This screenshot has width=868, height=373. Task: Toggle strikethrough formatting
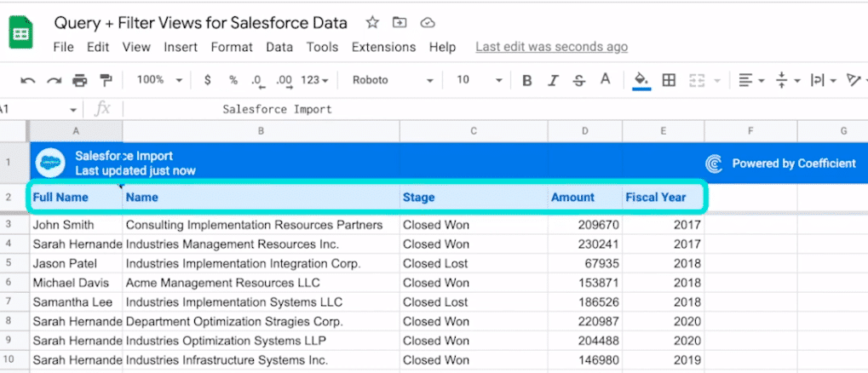click(579, 80)
